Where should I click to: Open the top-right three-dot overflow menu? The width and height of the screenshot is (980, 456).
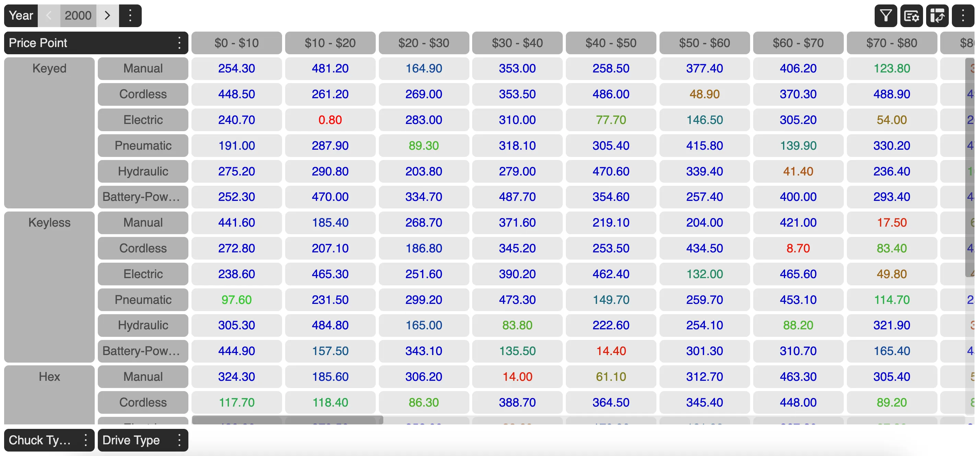pos(963,15)
